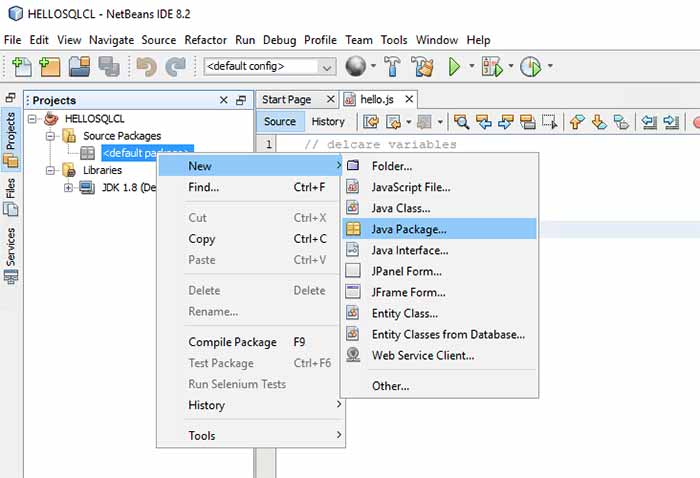This screenshot has width=700, height=478.
Task: Click the Next Bookmark down-arrow icon
Action: pos(599,121)
